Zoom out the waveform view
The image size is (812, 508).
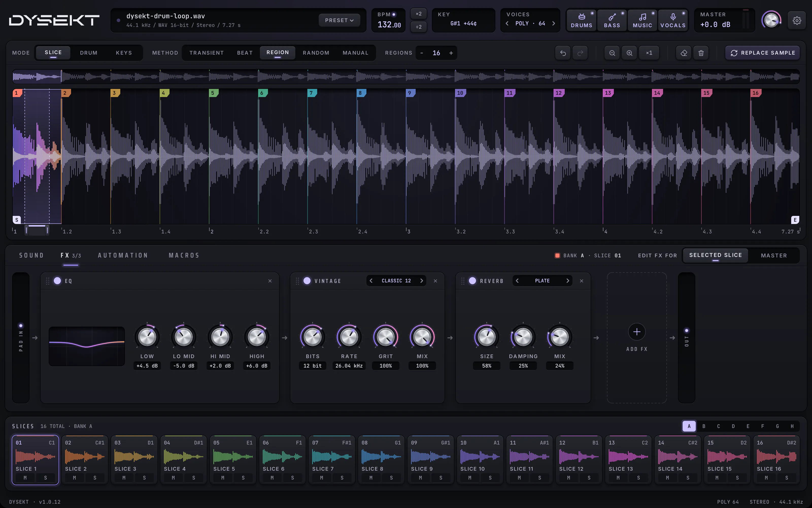[x=612, y=53]
